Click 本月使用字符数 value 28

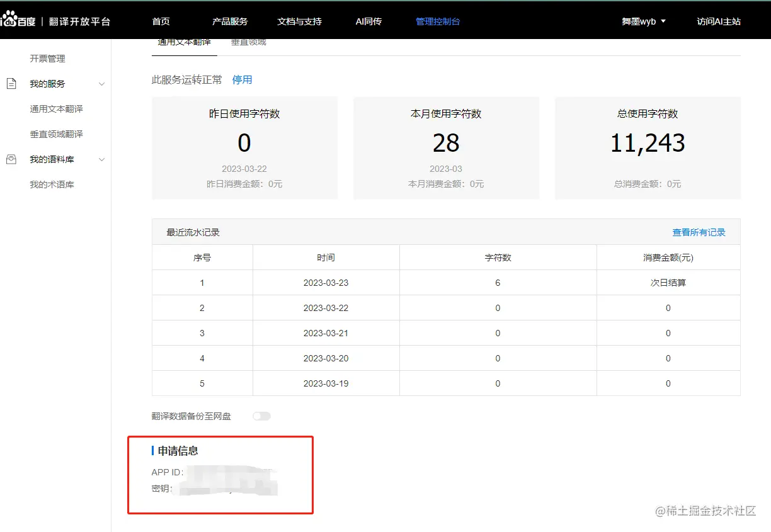tap(446, 144)
